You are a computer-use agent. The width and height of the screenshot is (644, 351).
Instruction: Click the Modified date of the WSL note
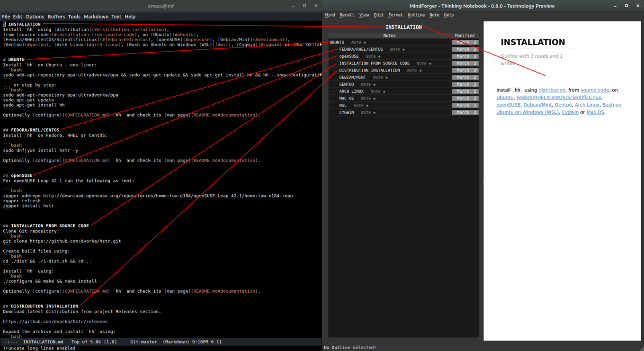coord(465,105)
